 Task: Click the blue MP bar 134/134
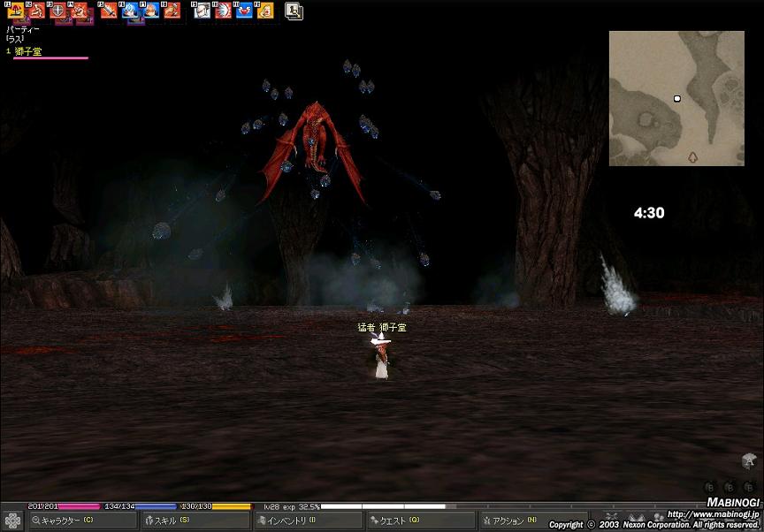click(x=141, y=506)
